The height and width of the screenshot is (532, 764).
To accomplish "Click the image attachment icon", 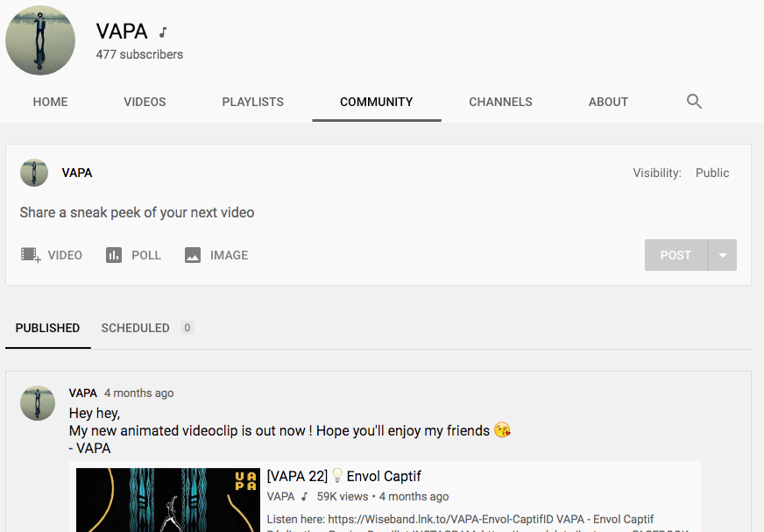I will coord(193,255).
